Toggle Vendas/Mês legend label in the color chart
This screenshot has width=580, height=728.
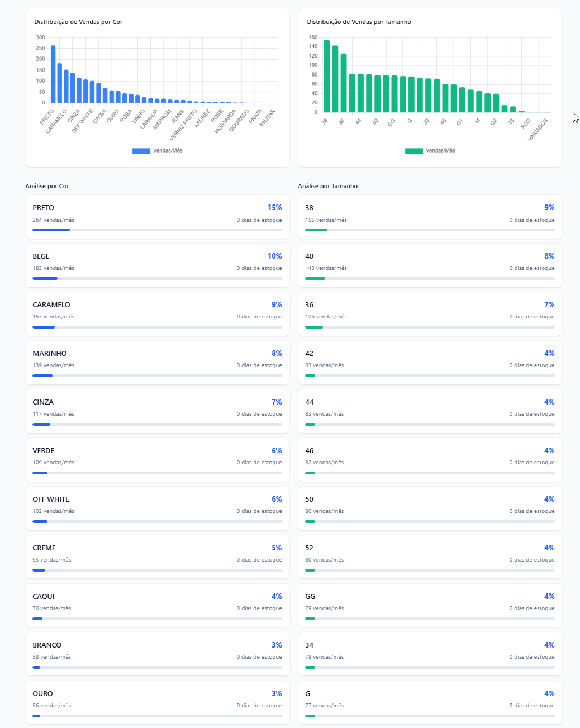point(168,151)
